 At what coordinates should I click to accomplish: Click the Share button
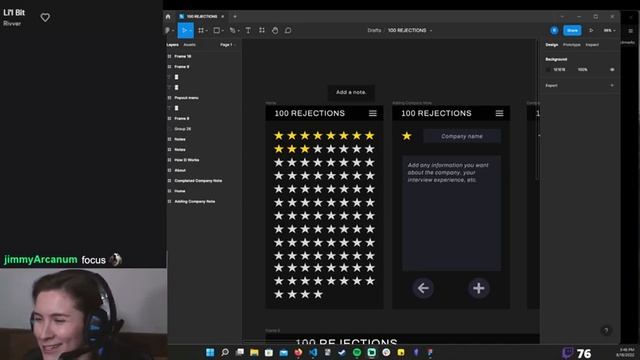(x=572, y=30)
